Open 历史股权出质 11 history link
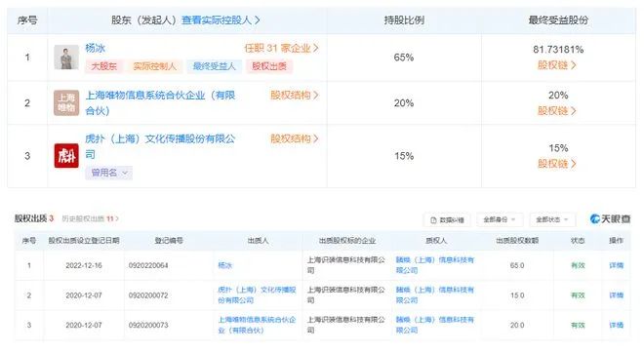The image size is (644, 353). 91,218
